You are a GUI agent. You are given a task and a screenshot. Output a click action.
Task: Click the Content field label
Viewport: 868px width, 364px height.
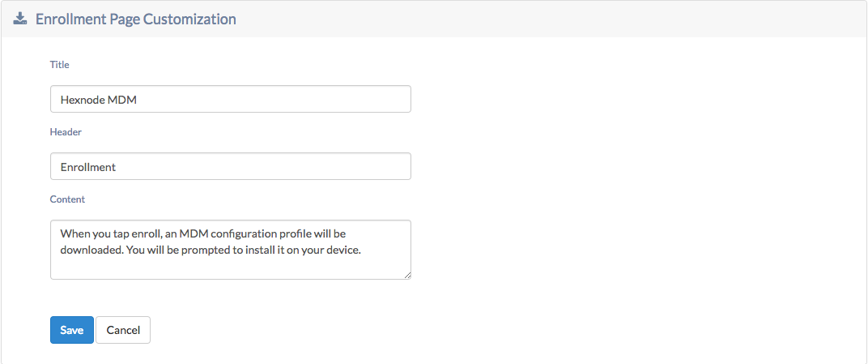click(x=67, y=199)
